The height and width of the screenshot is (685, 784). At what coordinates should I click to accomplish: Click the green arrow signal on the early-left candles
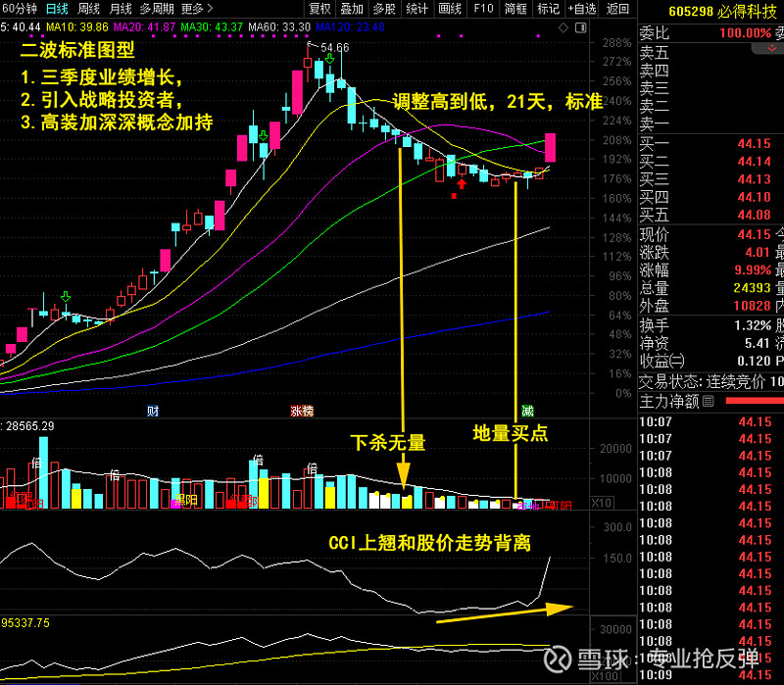tap(66, 297)
